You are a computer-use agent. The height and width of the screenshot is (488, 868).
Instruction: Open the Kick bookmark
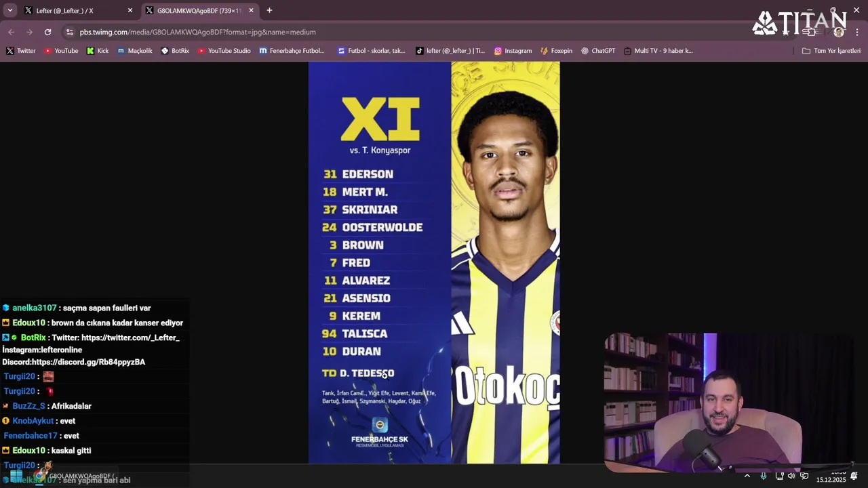coord(98,51)
